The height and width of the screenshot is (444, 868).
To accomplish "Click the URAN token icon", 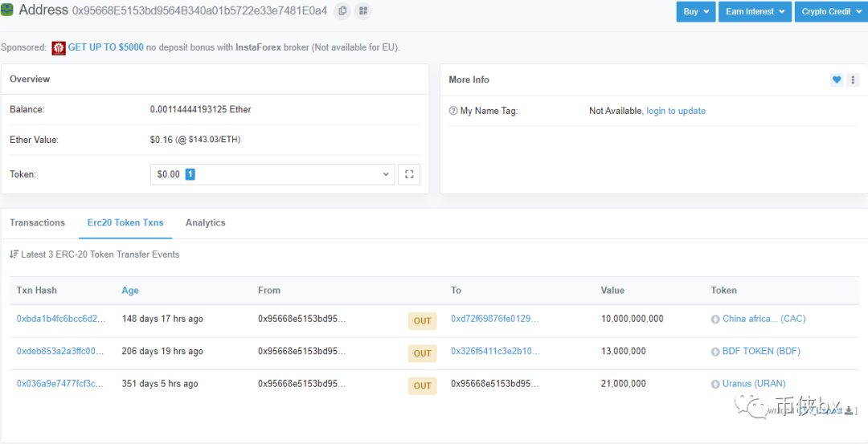I will 715,385.
